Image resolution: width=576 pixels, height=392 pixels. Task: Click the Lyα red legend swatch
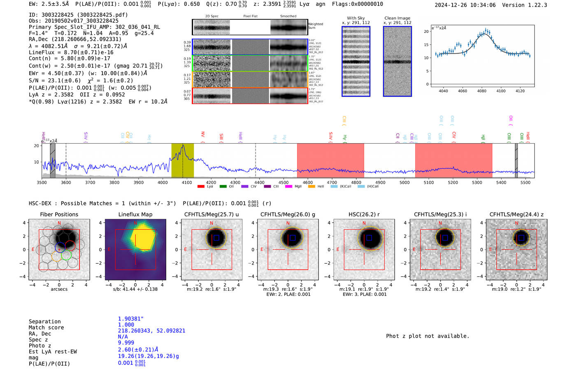(x=201, y=186)
